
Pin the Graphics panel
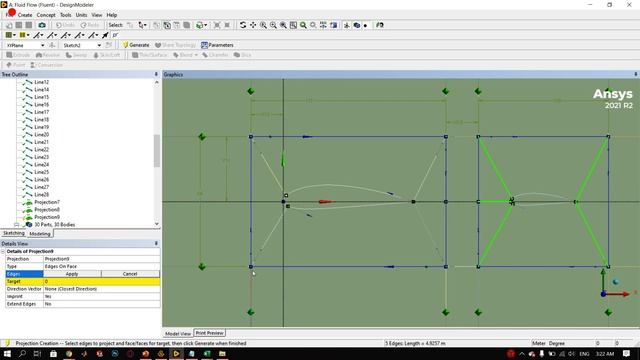pyautogui.click(x=636, y=74)
